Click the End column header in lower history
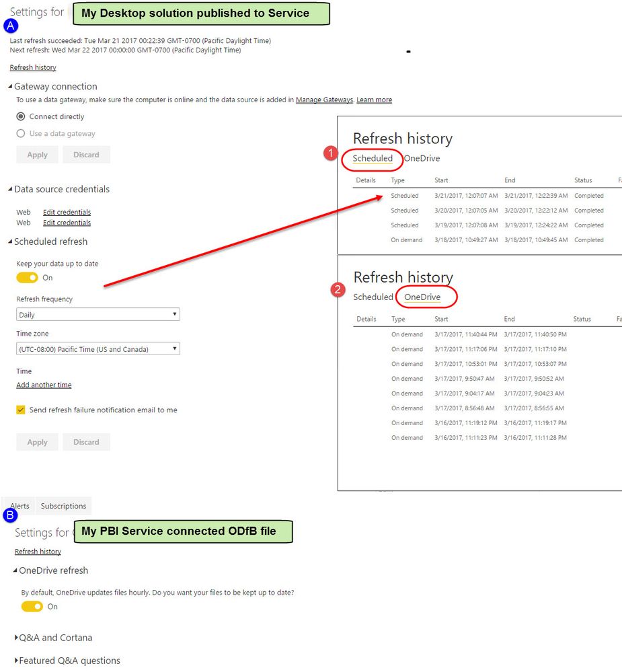This screenshot has height=672, width=622. pos(509,319)
